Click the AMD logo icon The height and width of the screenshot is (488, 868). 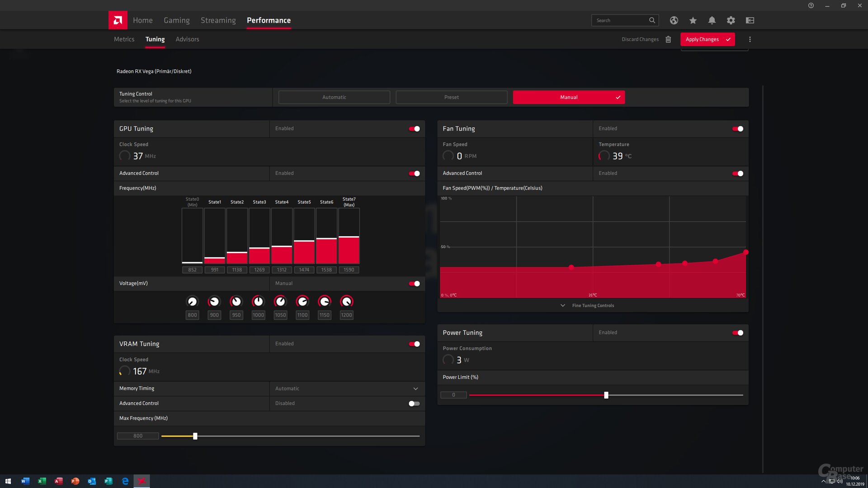tap(118, 20)
